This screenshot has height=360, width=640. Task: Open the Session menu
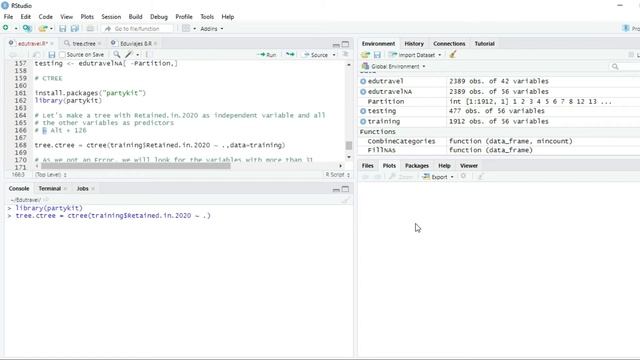coord(111,17)
